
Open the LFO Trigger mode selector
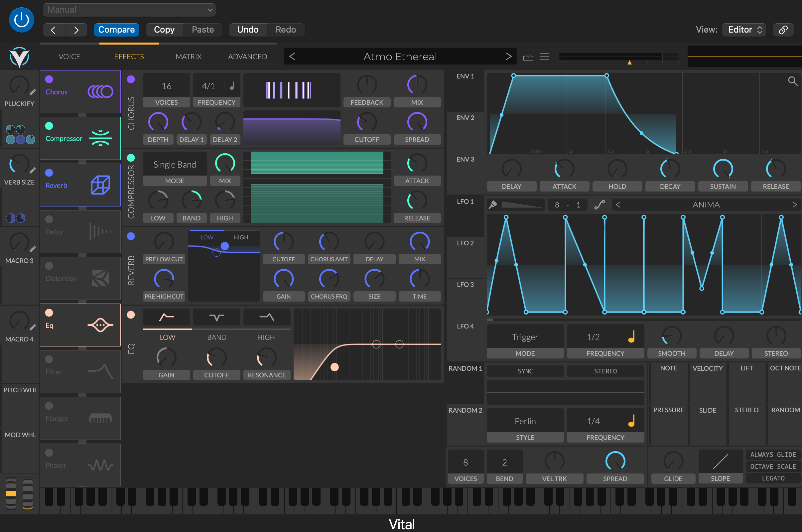pyautogui.click(x=525, y=337)
